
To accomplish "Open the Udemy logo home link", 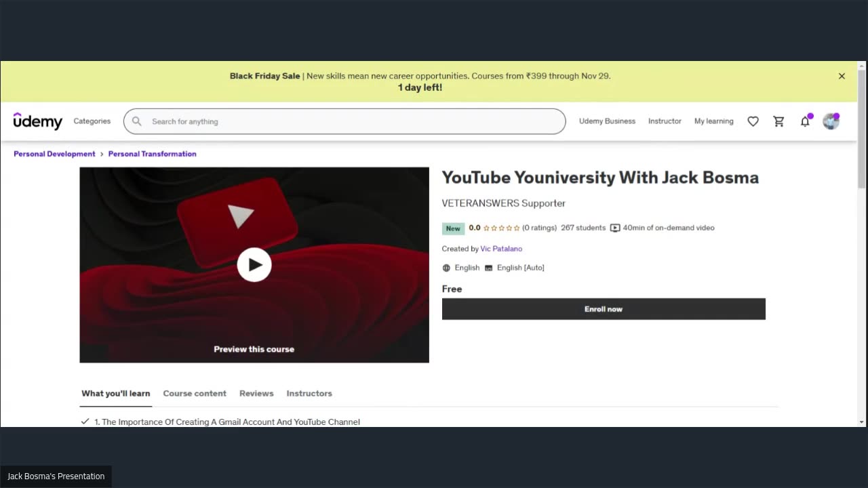I will [x=38, y=121].
